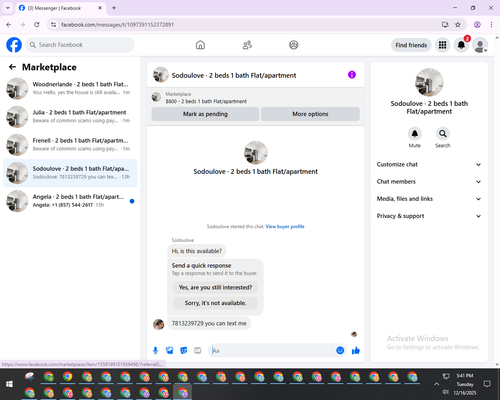Click the large listing thumbnail in right panel
Viewport: 500px width, 400px height.
coord(429,82)
